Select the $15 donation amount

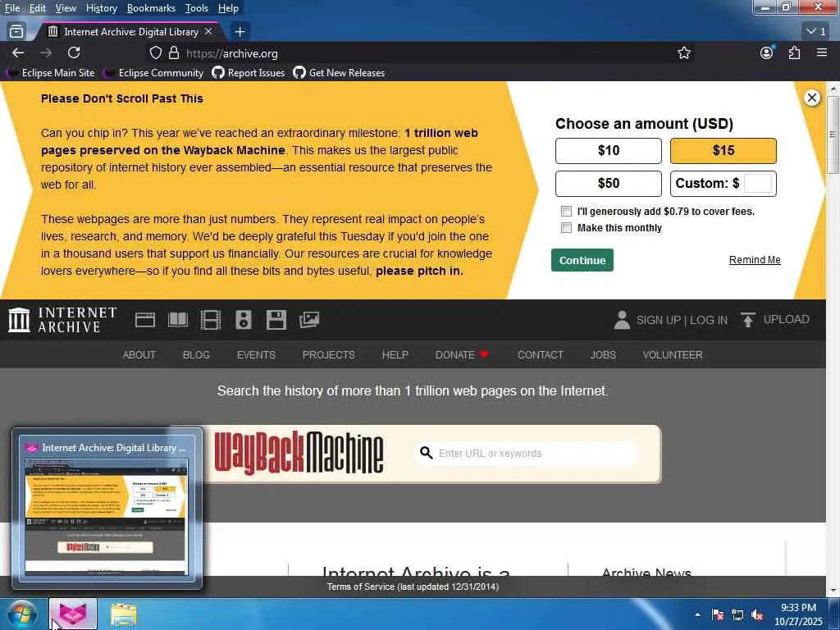(724, 151)
